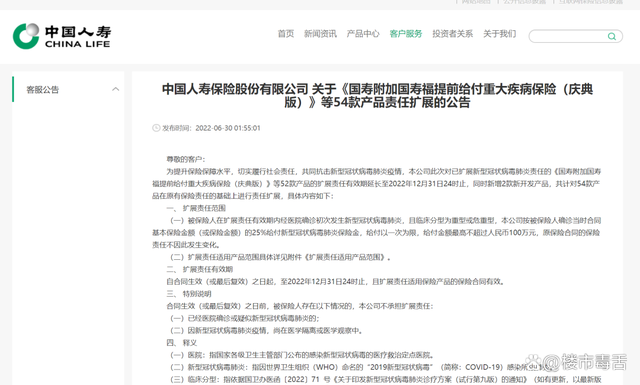Click the heading 三、特别说明
The image size is (640, 385).
coord(189,294)
